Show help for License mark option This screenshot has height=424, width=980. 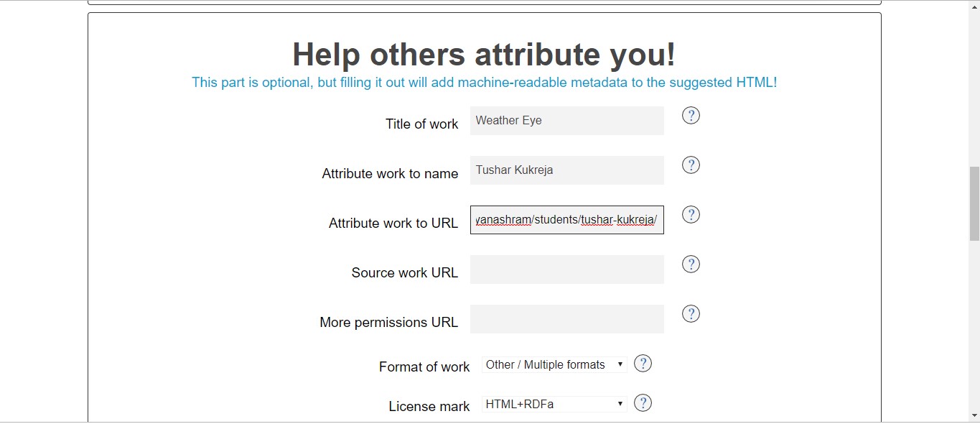tap(643, 403)
